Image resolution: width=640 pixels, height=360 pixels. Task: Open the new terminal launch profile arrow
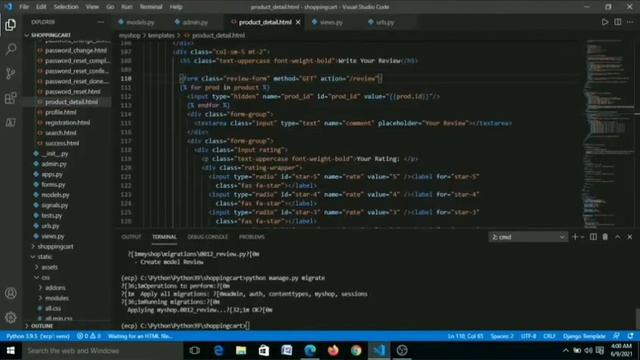pyautogui.click(x=582, y=237)
